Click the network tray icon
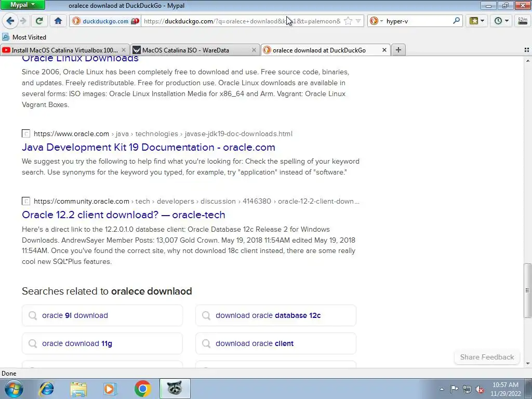The image size is (532, 399). [467, 389]
